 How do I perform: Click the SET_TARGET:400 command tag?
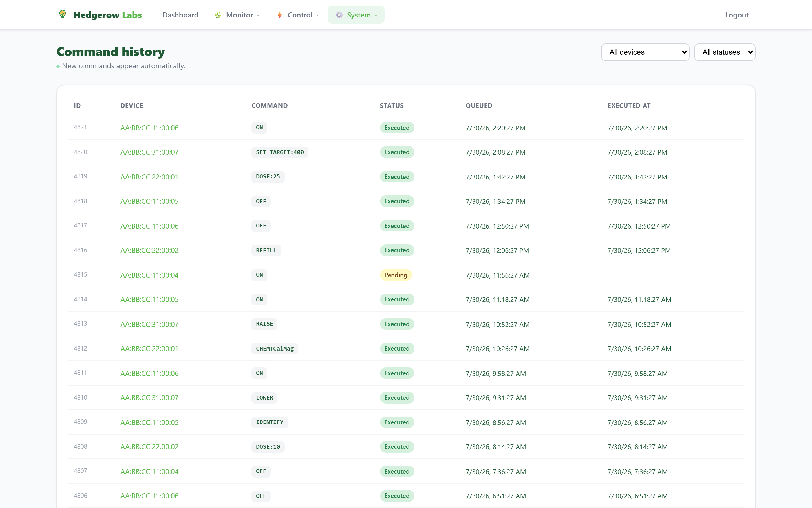280,152
